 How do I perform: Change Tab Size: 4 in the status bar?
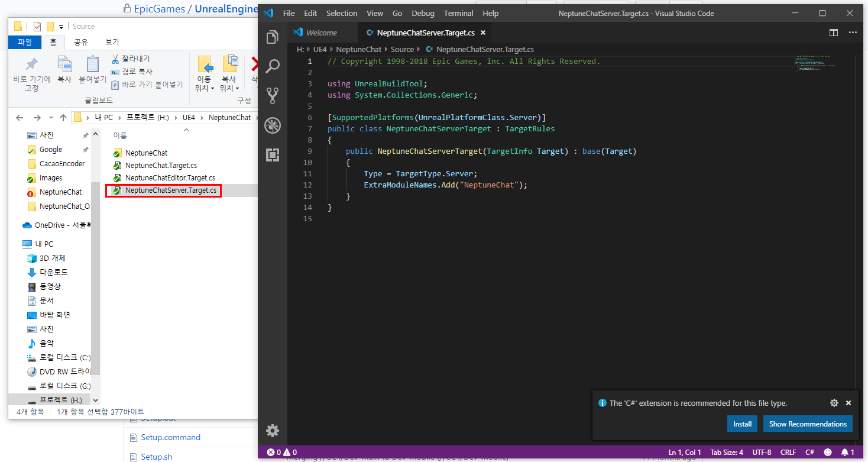pyautogui.click(x=727, y=452)
